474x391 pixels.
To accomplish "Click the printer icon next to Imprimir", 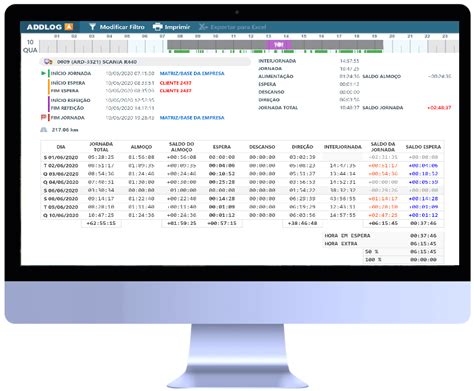I will coord(157,27).
